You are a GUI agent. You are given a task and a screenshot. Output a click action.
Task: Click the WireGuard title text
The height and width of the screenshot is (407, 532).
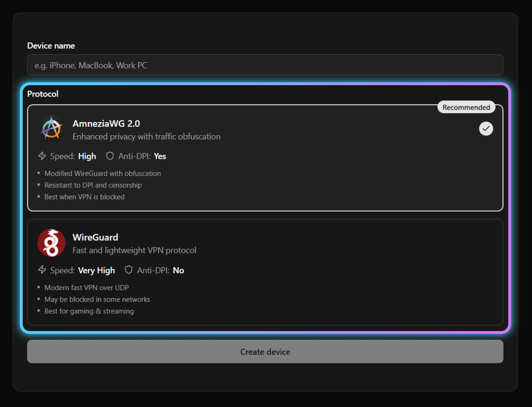click(x=95, y=237)
